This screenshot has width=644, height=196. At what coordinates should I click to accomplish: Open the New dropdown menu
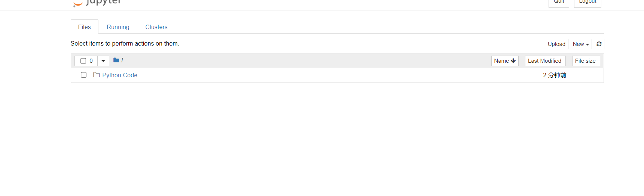[580, 44]
